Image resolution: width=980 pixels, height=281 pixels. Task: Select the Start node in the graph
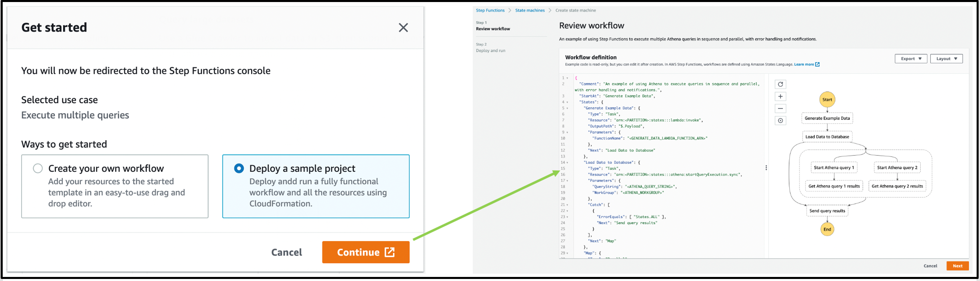point(827,100)
